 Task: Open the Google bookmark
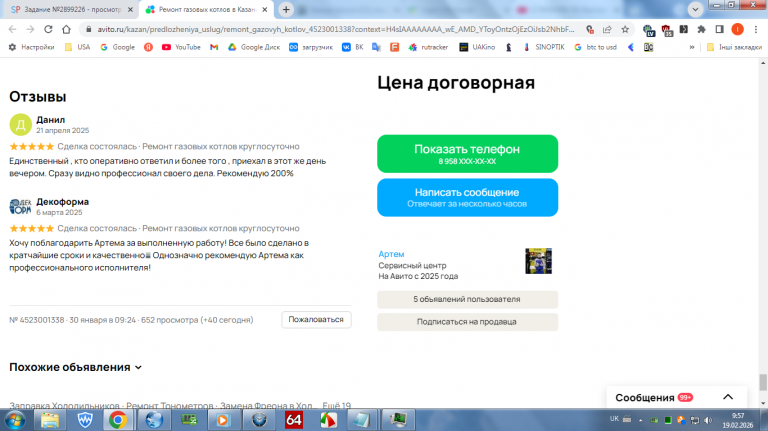click(x=118, y=47)
